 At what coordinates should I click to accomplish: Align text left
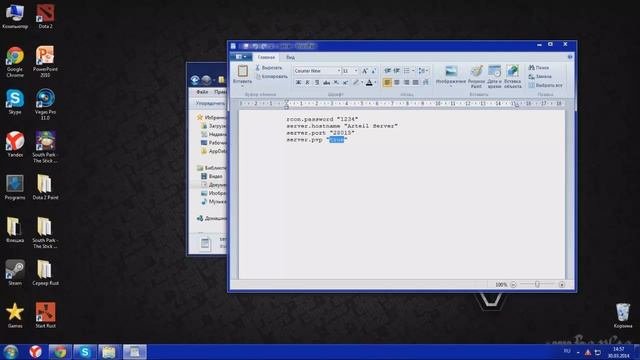click(x=387, y=82)
